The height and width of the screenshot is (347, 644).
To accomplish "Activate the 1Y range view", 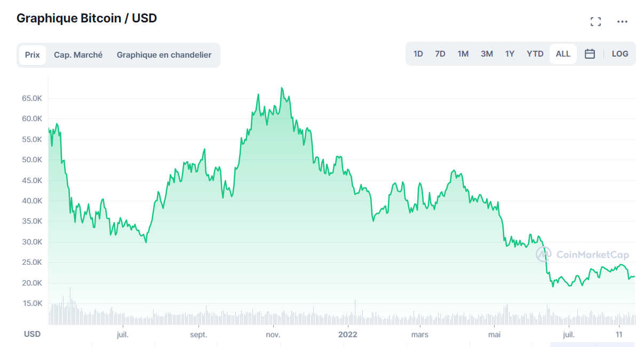I will point(510,53).
